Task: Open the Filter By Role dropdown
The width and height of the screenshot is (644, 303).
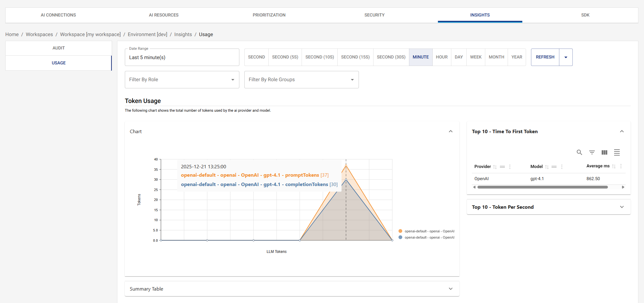Action: coord(182,80)
